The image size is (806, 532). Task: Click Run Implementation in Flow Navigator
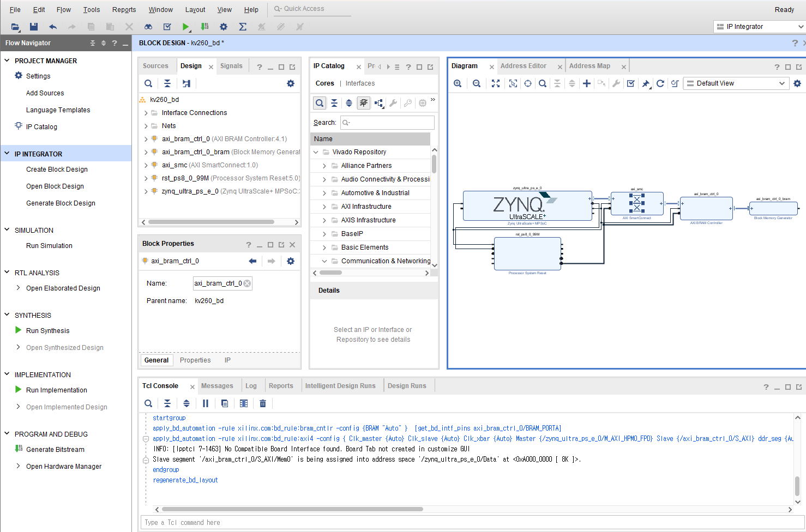(57, 390)
